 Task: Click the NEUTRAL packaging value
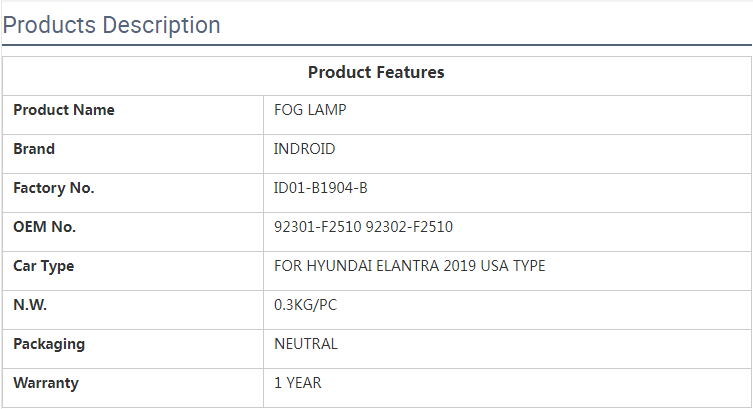pos(306,344)
